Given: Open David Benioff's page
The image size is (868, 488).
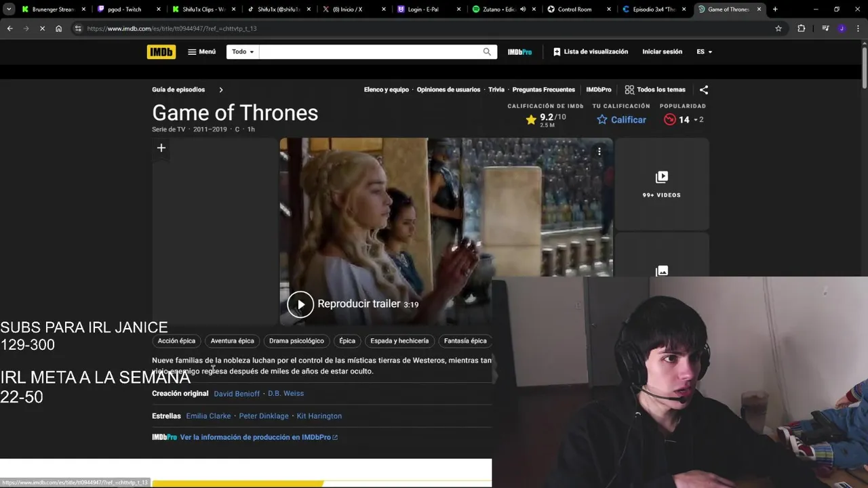Looking at the screenshot, I should [237, 394].
